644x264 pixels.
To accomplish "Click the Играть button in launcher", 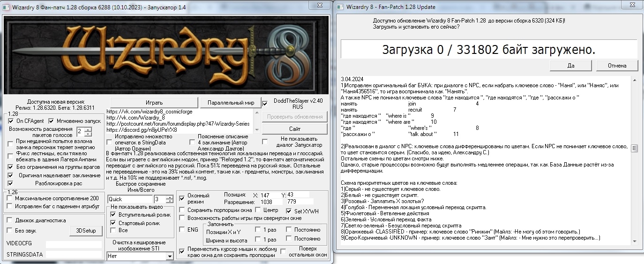I will point(154,103).
